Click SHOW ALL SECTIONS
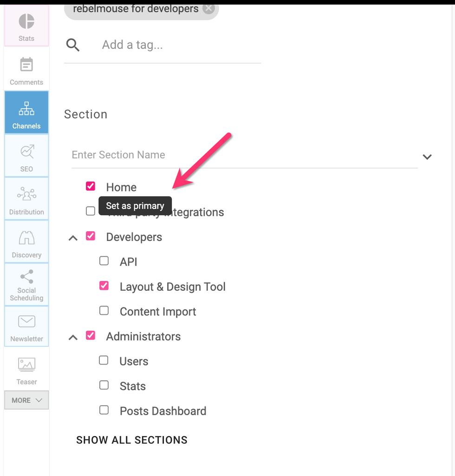The height and width of the screenshot is (476, 455). click(132, 440)
